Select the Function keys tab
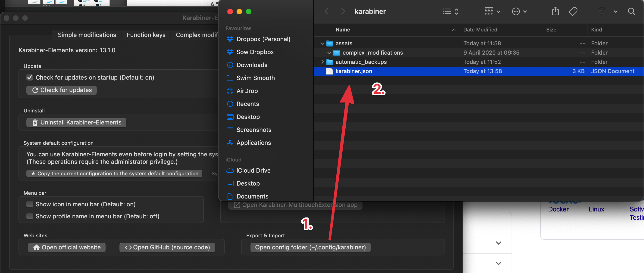This screenshot has height=273, width=644. coord(146,34)
